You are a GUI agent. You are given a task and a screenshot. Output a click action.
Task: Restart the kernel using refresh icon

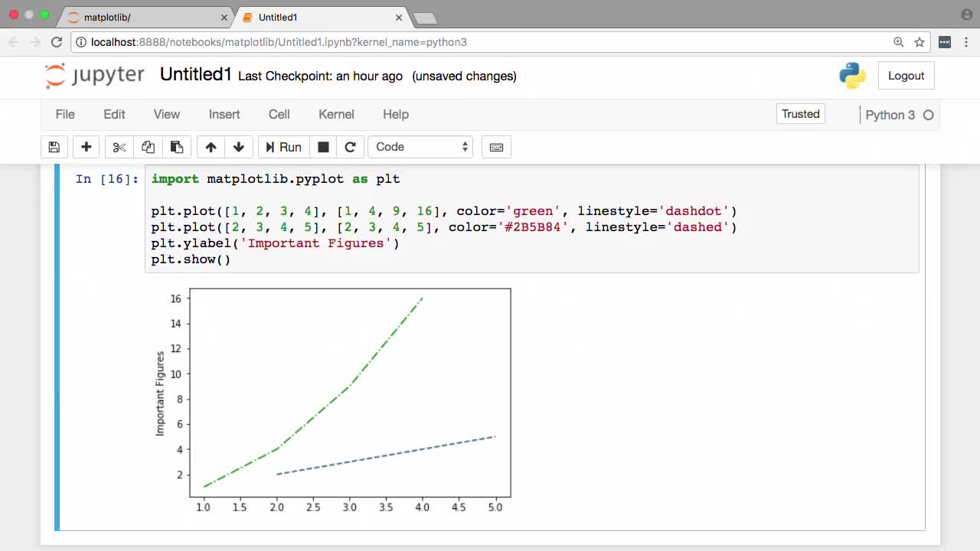click(351, 147)
